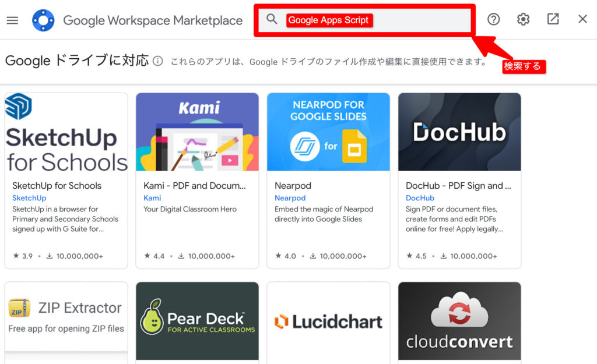Select the 'Nearpod' app title text
597x364 pixels.
(293, 186)
